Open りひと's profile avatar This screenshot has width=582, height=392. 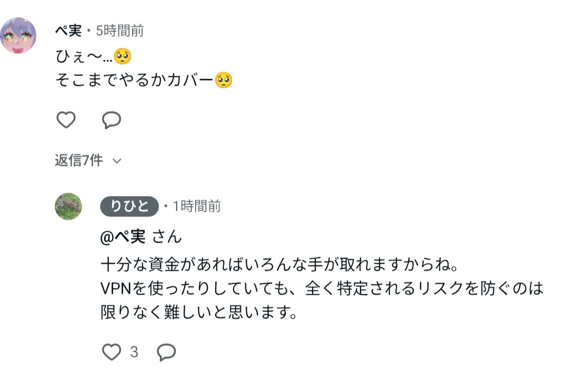tap(68, 206)
